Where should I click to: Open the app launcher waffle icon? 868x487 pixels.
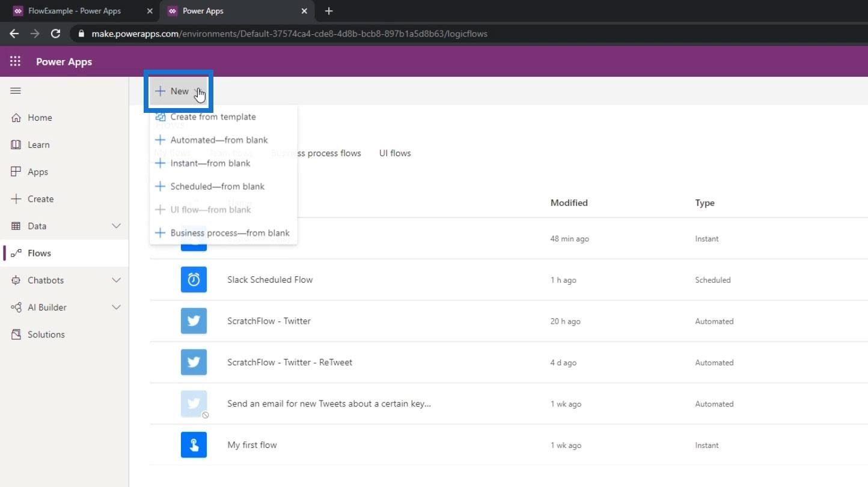15,61
